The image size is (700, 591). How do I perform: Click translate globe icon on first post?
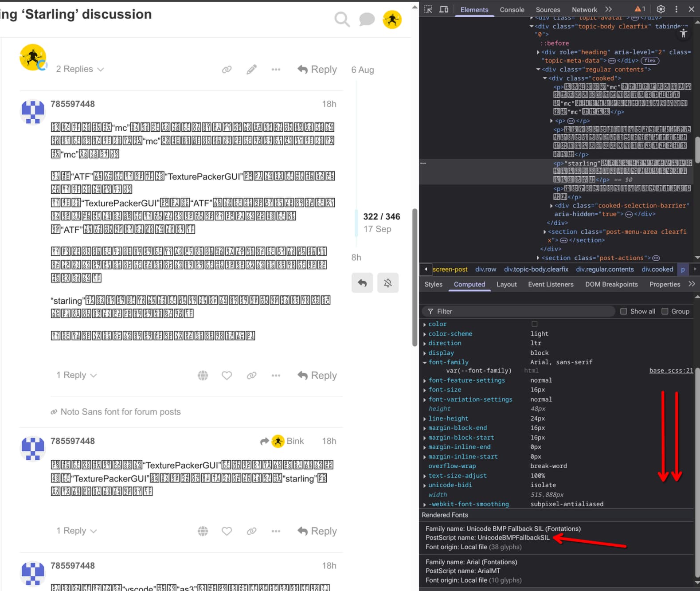(203, 376)
